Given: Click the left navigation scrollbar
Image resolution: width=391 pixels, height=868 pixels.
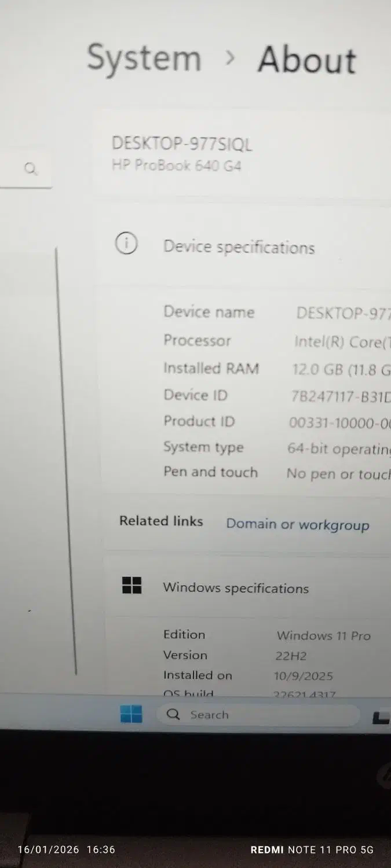Looking at the screenshot, I should [66, 461].
